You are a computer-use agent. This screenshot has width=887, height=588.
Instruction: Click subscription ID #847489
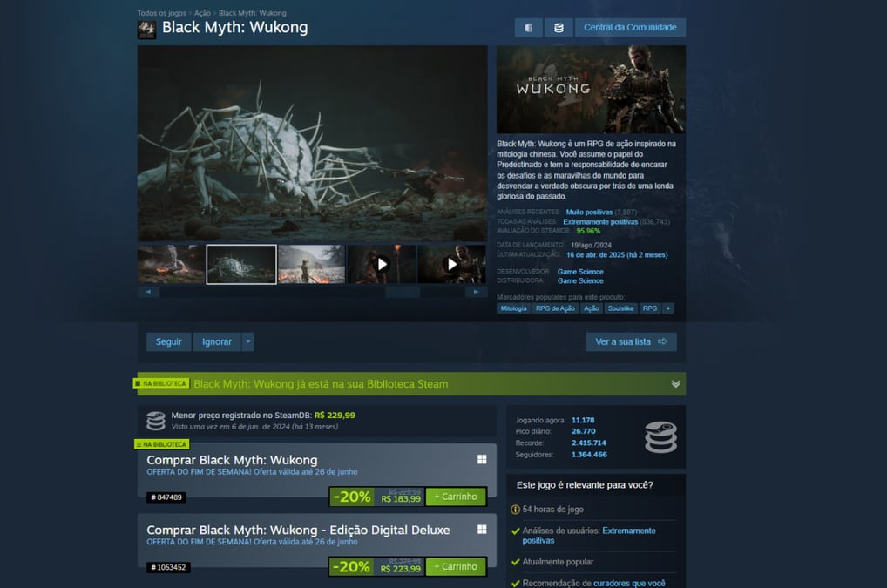(167, 497)
